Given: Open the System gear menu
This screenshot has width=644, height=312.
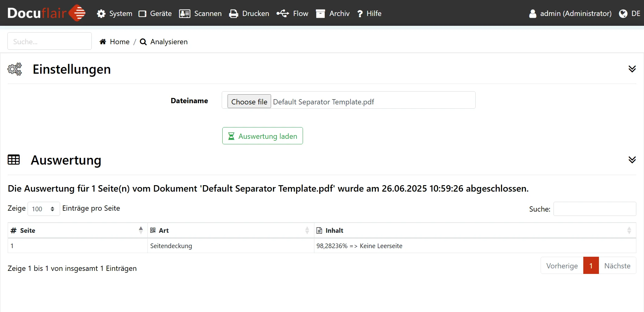Looking at the screenshot, I should point(101,14).
